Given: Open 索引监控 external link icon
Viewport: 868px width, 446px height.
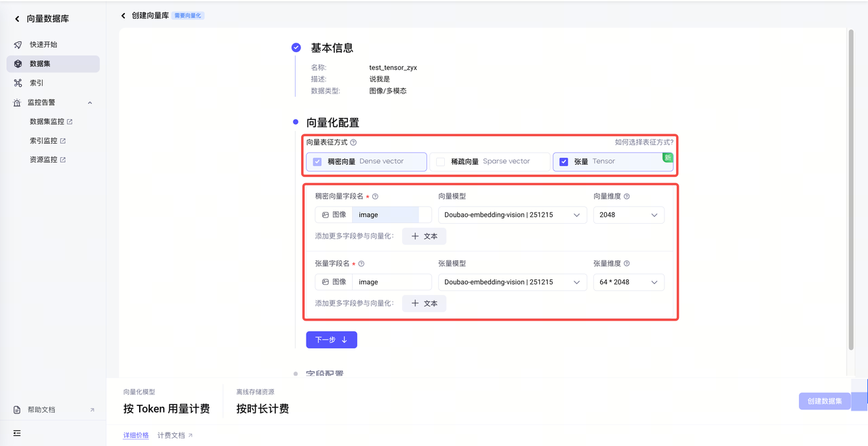Looking at the screenshot, I should point(63,141).
